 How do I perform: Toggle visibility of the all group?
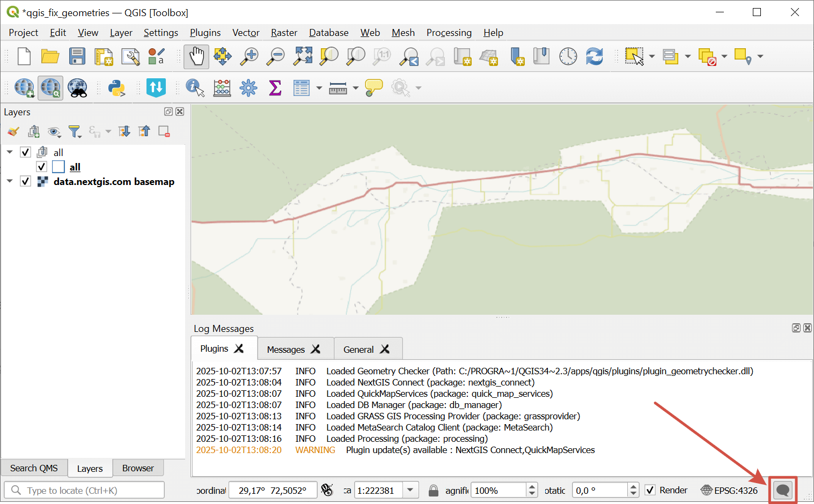click(x=25, y=152)
